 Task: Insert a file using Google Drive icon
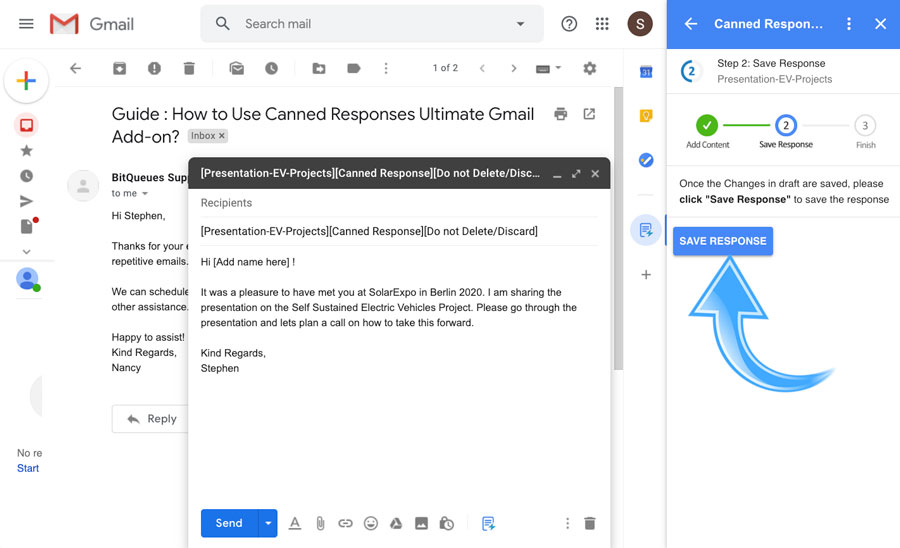(x=396, y=523)
